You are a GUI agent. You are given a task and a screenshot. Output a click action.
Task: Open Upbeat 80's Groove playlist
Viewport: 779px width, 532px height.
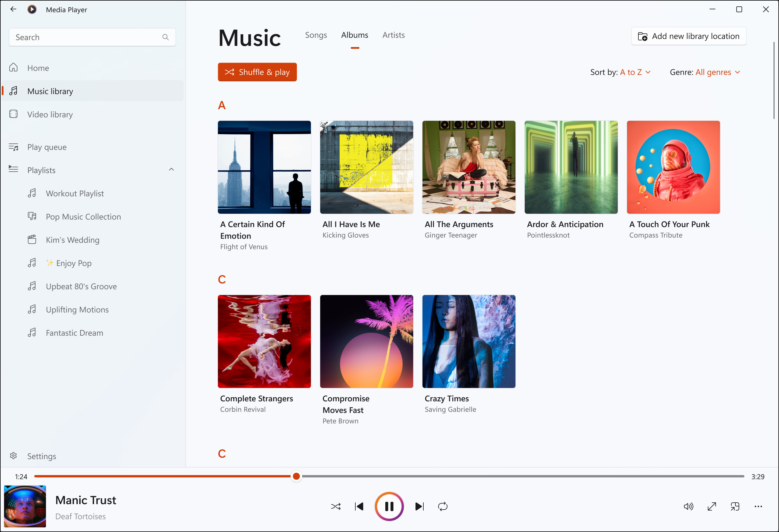[x=92, y=286]
